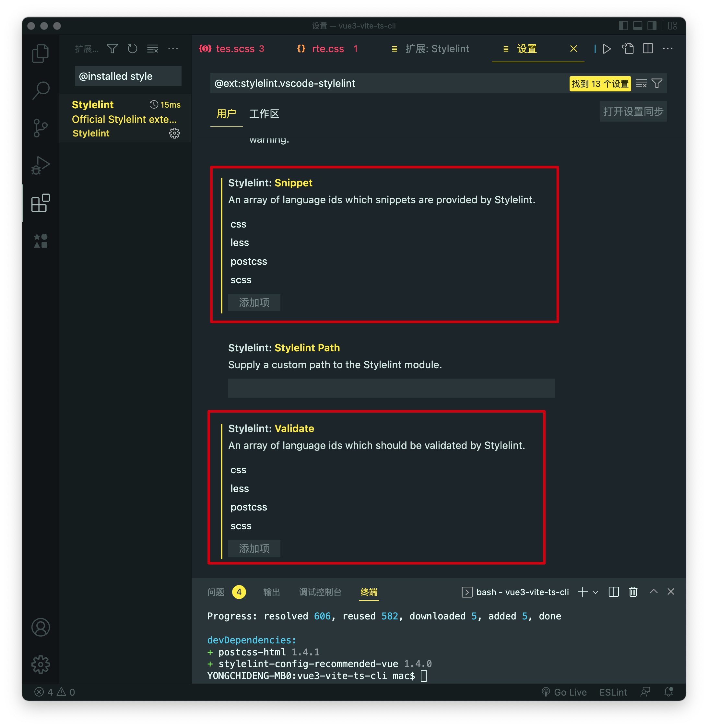Click 添加项 under Stylelint Snippet

click(x=254, y=302)
